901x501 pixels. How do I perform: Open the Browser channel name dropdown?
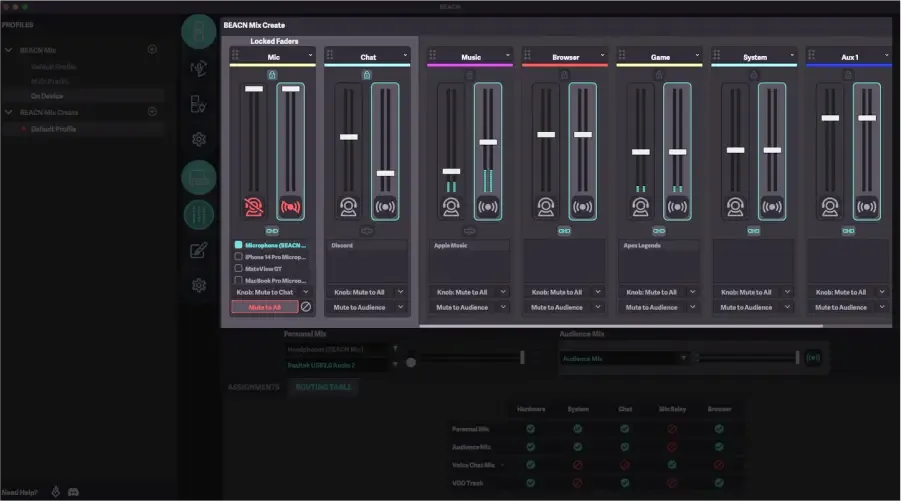603,55
